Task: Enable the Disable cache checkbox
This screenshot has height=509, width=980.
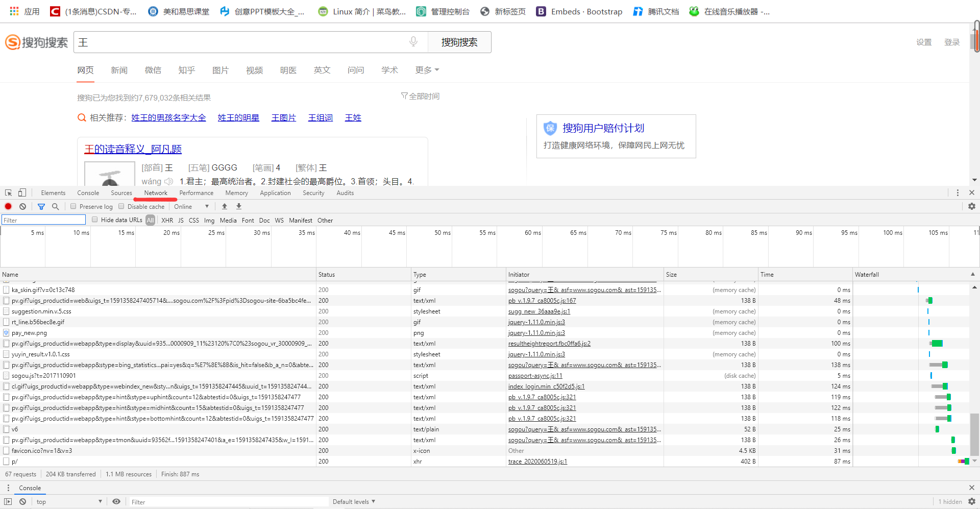Action: pyautogui.click(x=121, y=206)
